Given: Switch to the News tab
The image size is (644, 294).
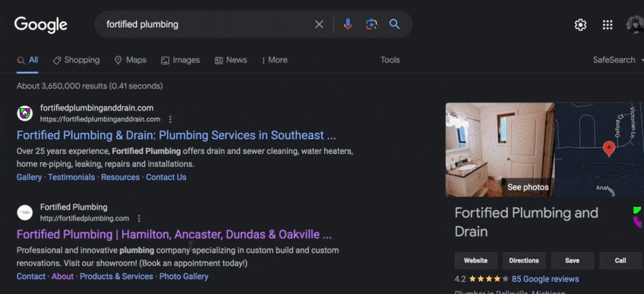Looking at the screenshot, I should tap(231, 60).
